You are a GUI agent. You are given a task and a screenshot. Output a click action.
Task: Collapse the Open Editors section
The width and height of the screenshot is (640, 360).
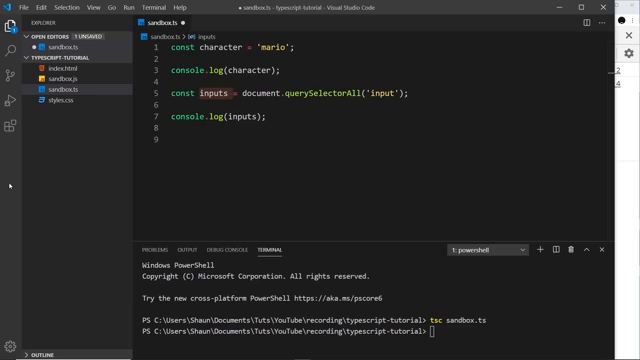pos(27,37)
